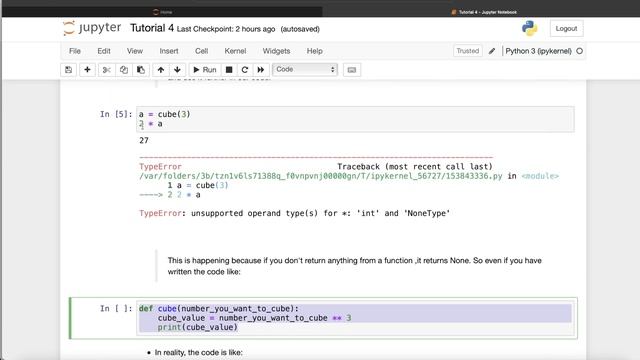Screen dimensions: 640x360
Task: Copy selected cells icon
Action: 124,70
